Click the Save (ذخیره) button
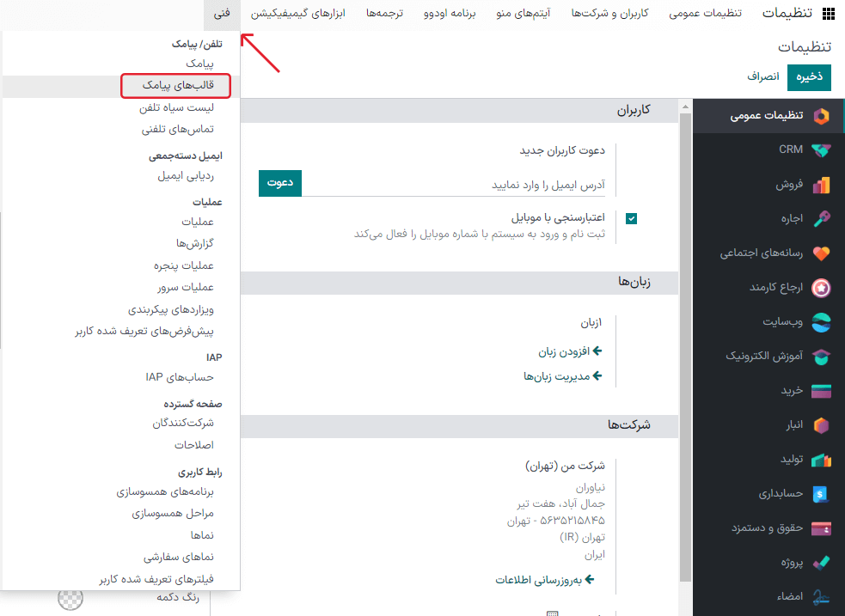Viewport: 845px width, 616px height. click(808, 76)
